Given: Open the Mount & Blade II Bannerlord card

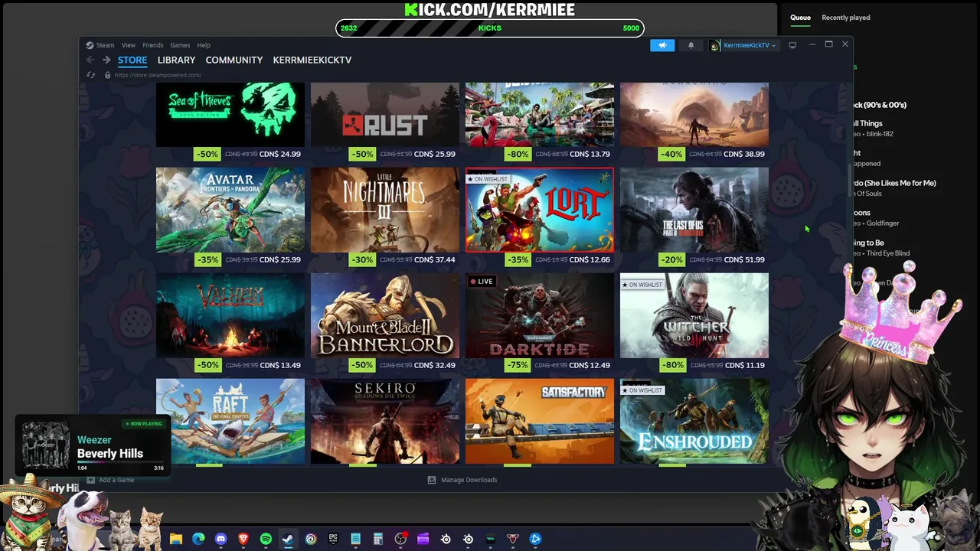Looking at the screenshot, I should click(385, 316).
